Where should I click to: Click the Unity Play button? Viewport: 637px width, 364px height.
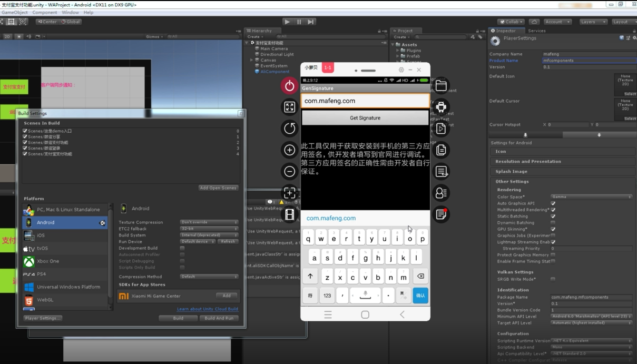pyautogui.click(x=287, y=22)
